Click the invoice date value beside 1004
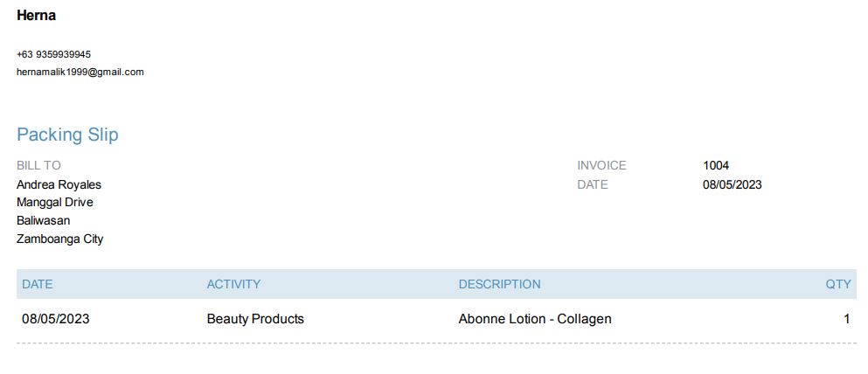The height and width of the screenshot is (374, 868). pyautogui.click(x=733, y=184)
